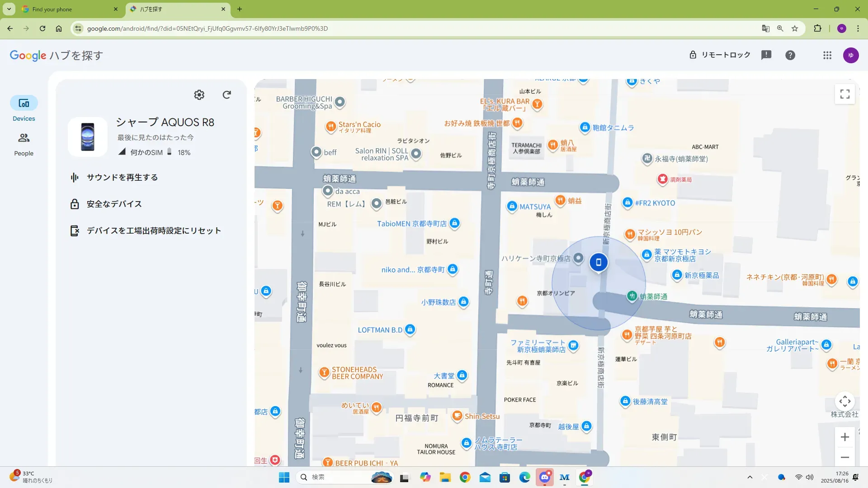This screenshot has width=868, height=488.
Task: Open the tab search dropdown arrow
Action: [x=9, y=9]
